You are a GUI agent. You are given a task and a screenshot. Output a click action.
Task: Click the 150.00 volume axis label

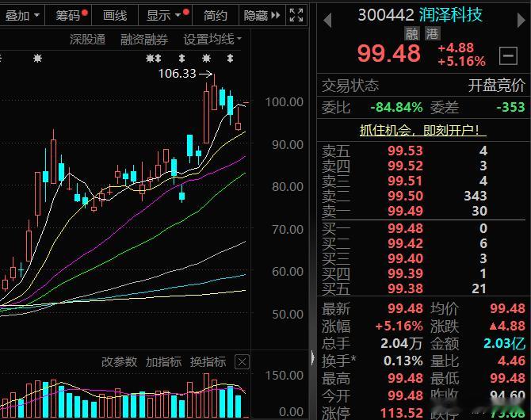(x=285, y=376)
